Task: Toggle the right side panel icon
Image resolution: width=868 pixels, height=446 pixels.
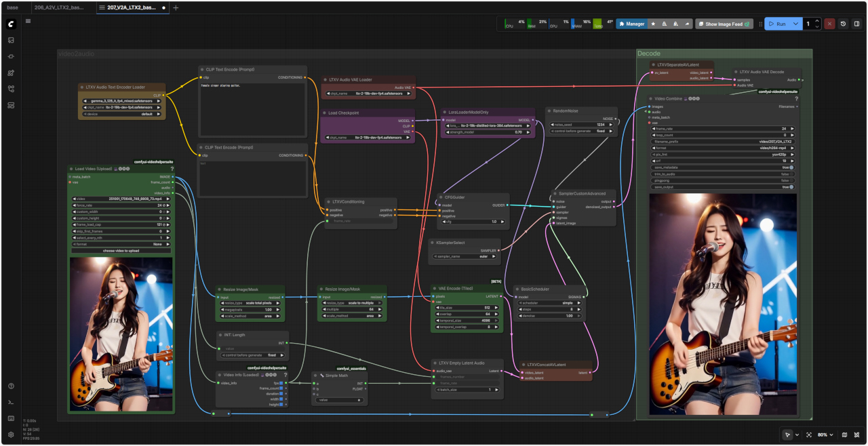Action: pos(856,24)
